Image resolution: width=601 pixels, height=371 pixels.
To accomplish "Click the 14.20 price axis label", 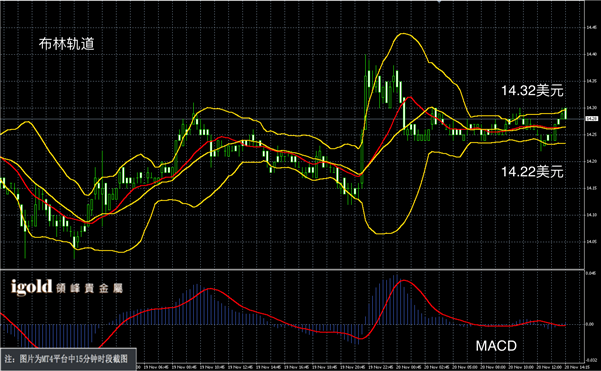I will click(591, 161).
